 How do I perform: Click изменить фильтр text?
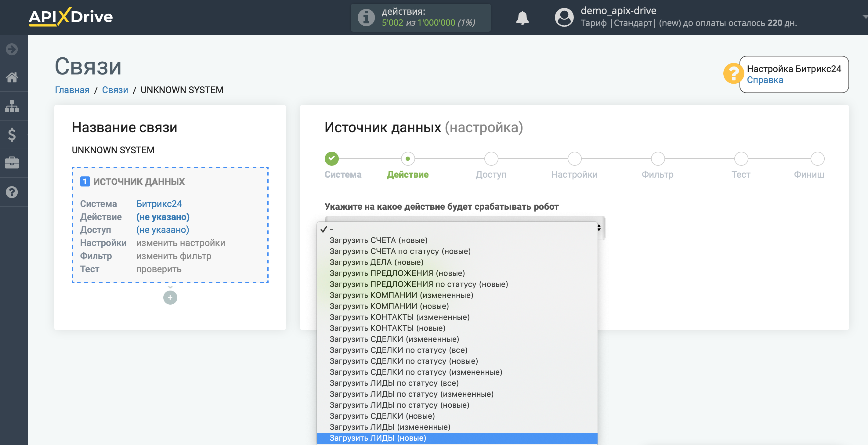pyautogui.click(x=174, y=256)
